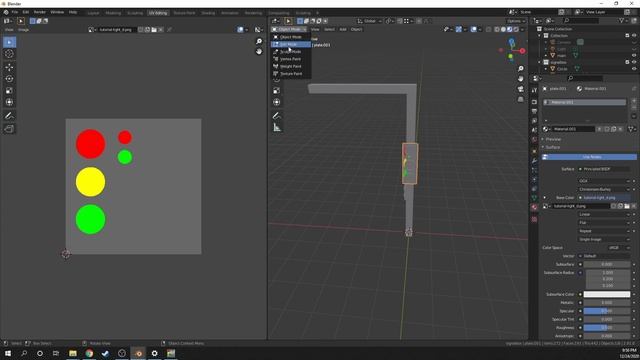Click the open image folder icon in UV header
The height and width of the screenshot is (360, 640).
154,29
